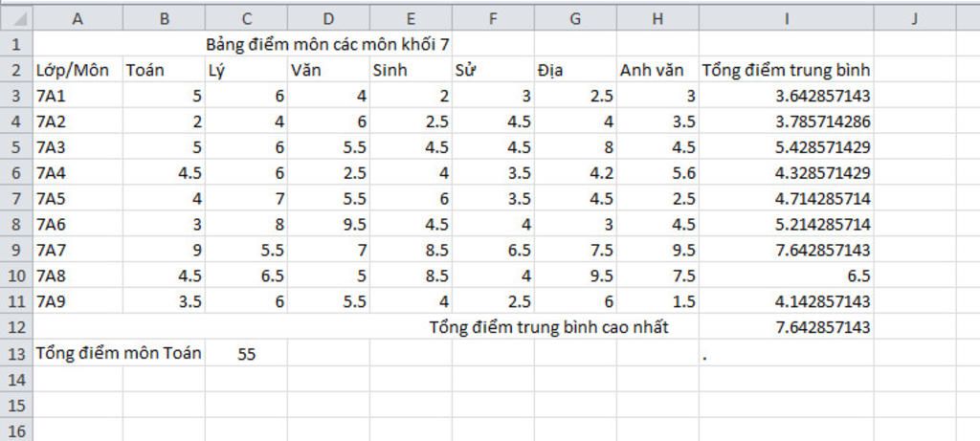The height and width of the screenshot is (441, 980).
Task: Click the Select All corner triangle
Action: click(16, 19)
